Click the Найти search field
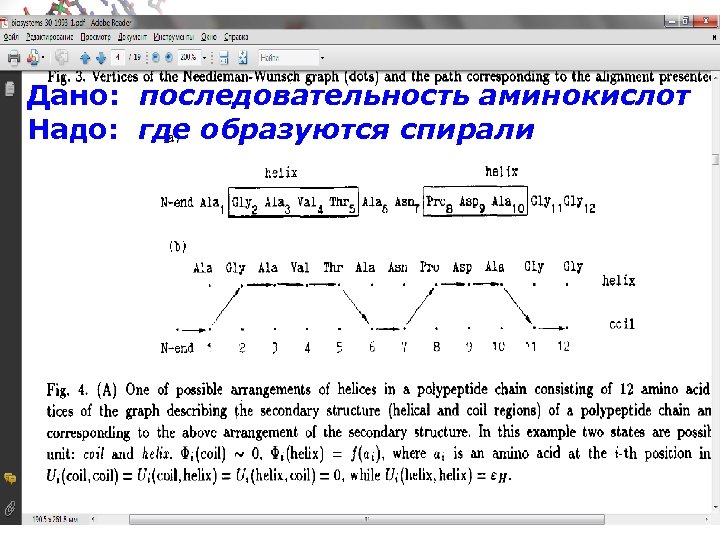The image size is (720, 540). tap(288, 57)
